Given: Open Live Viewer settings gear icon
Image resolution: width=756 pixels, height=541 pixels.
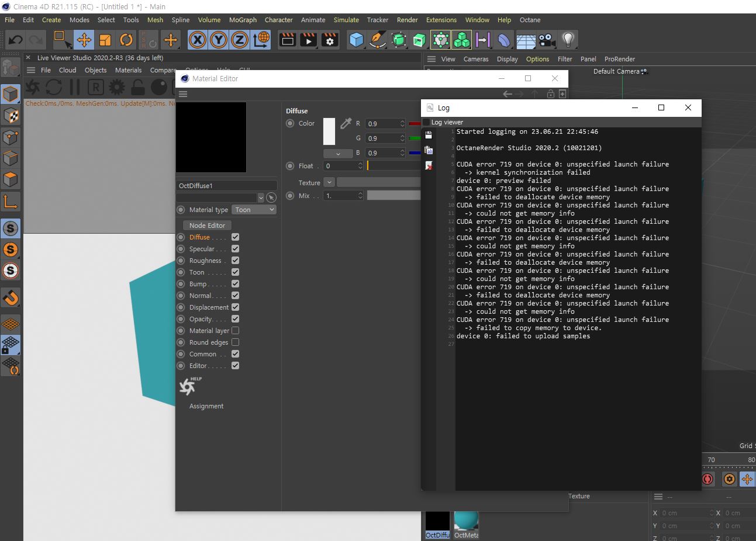Looking at the screenshot, I should coord(117,88).
